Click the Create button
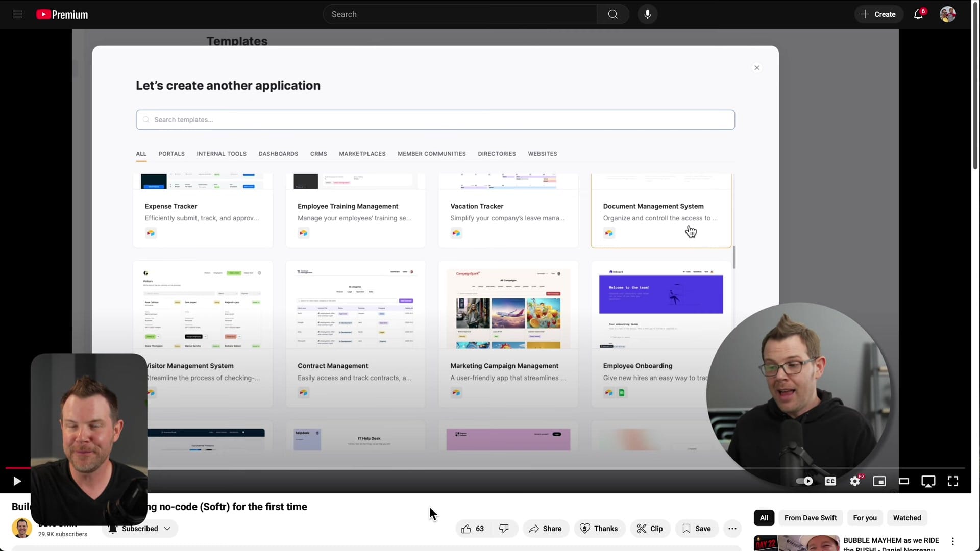Image resolution: width=980 pixels, height=551 pixels. pyautogui.click(x=878, y=14)
